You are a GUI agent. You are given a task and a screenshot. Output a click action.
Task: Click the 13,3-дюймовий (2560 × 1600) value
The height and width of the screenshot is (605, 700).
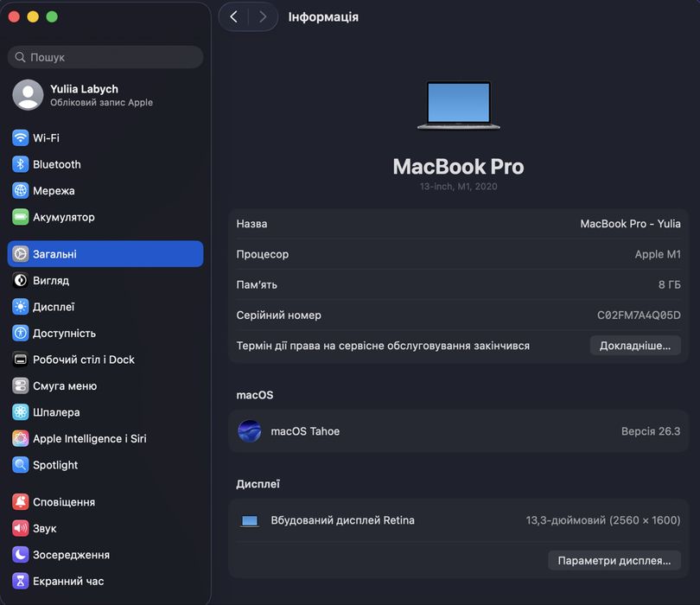(603, 520)
